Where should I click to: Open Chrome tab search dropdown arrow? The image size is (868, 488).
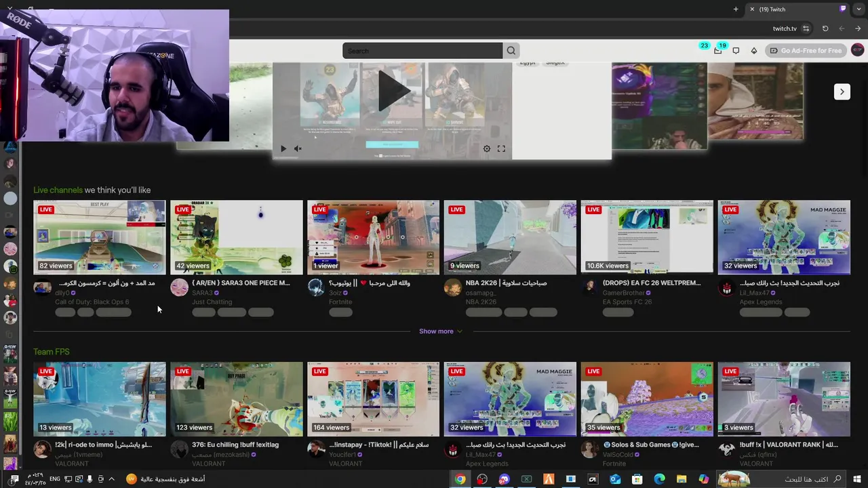coord(859,9)
